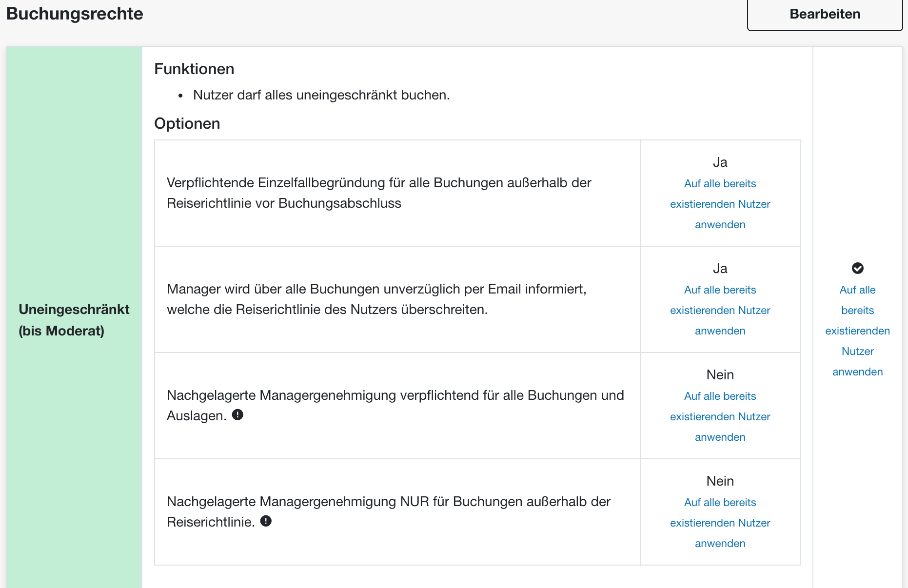Apply Einzelfallbegründung option to all existing users

click(x=720, y=204)
